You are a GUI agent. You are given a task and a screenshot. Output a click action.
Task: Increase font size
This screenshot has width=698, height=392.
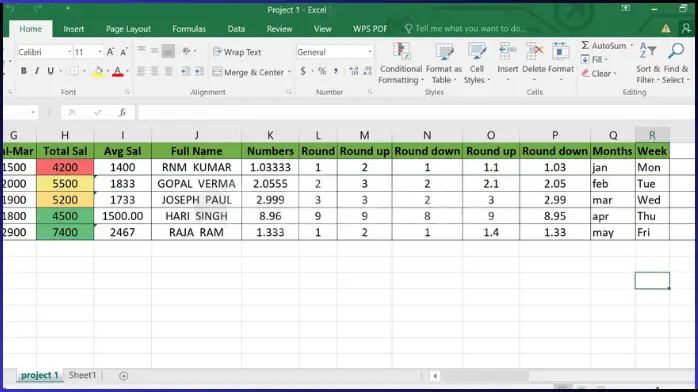110,52
